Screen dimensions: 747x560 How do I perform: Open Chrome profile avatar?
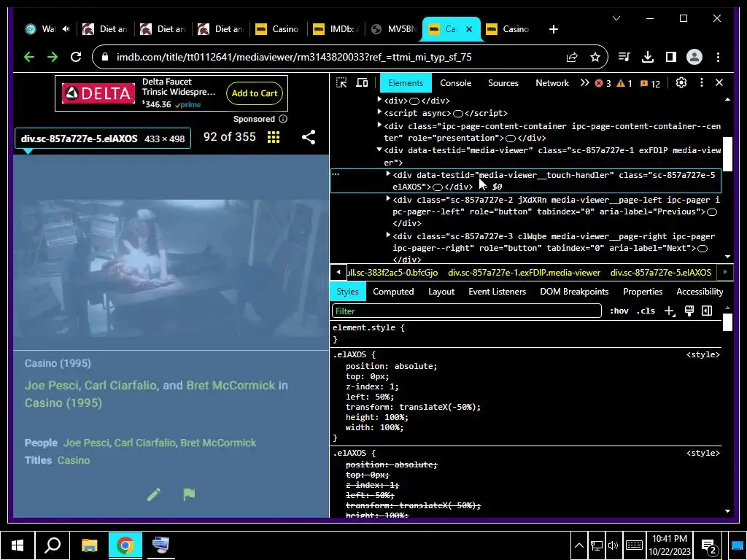click(x=694, y=57)
